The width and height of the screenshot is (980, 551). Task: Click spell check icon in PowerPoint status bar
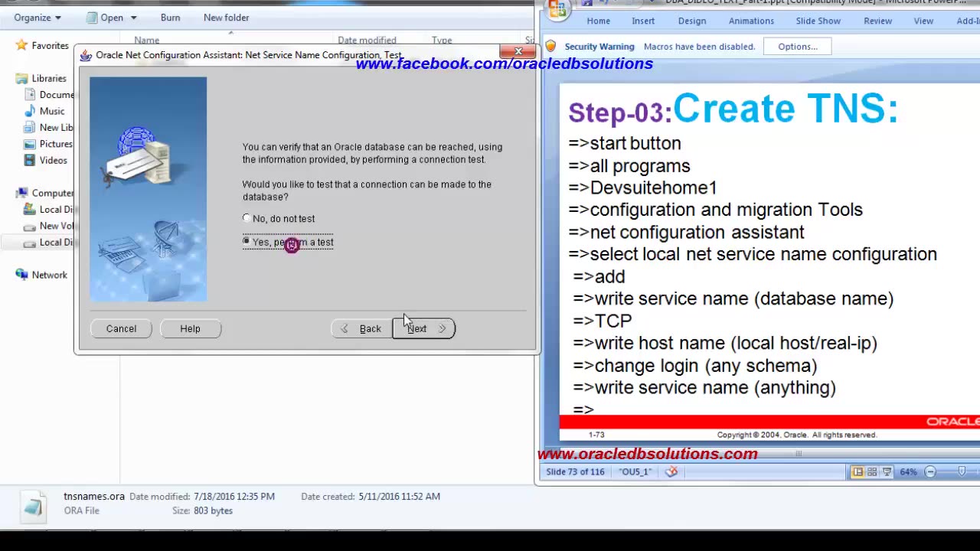click(671, 471)
